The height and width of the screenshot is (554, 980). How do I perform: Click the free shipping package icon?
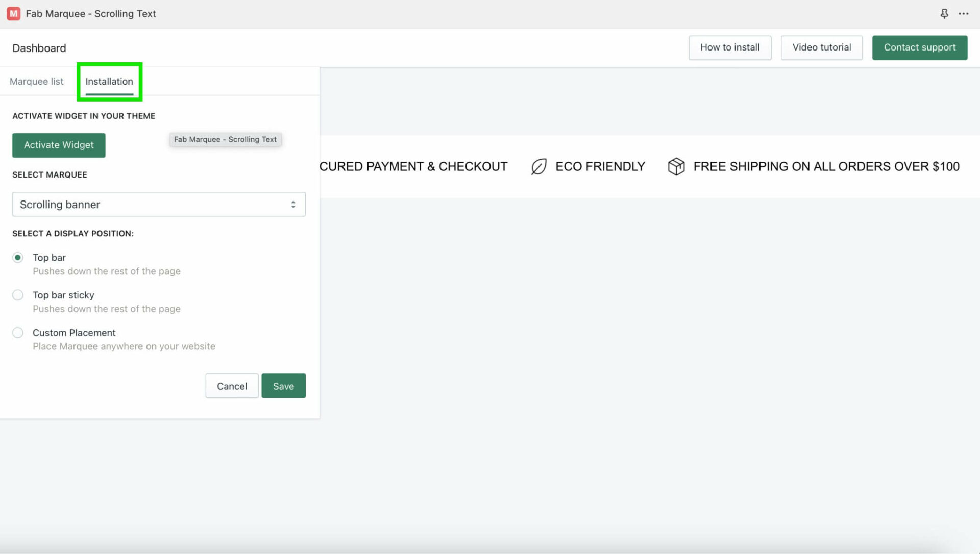coord(676,166)
